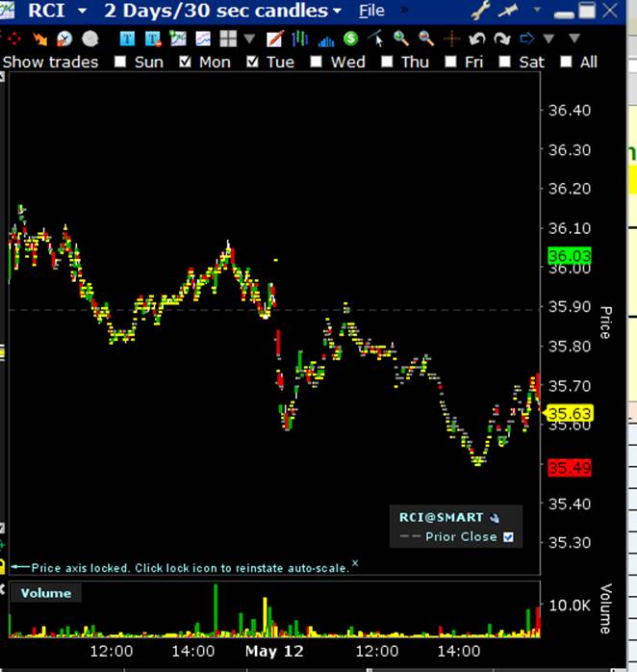This screenshot has width=637, height=672.
Task: Uncheck the Tue trades checkbox
Action: click(252, 62)
